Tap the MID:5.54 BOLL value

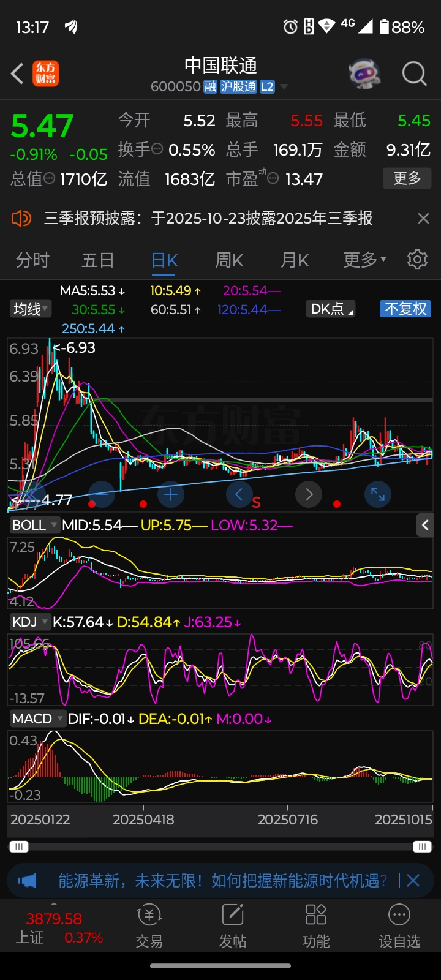(x=99, y=525)
